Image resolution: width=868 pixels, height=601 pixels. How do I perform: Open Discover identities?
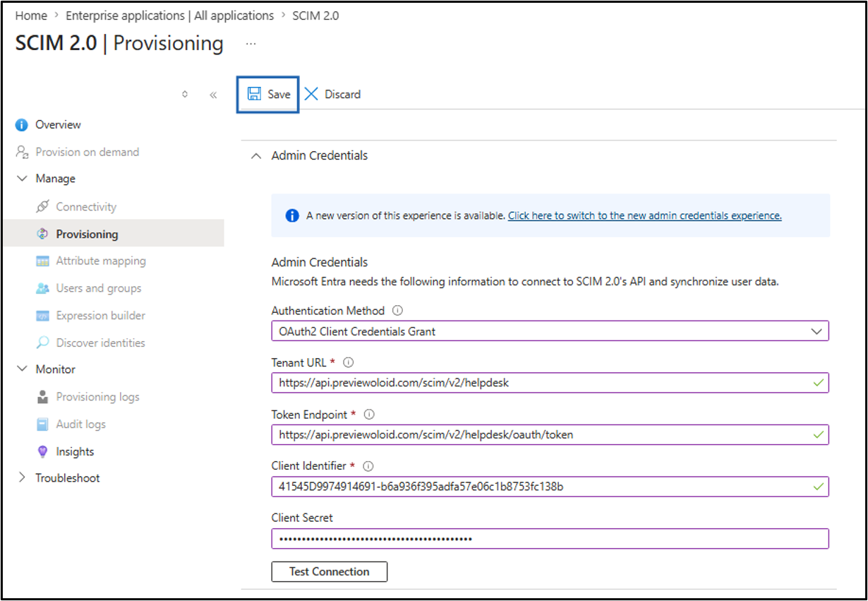coord(101,343)
